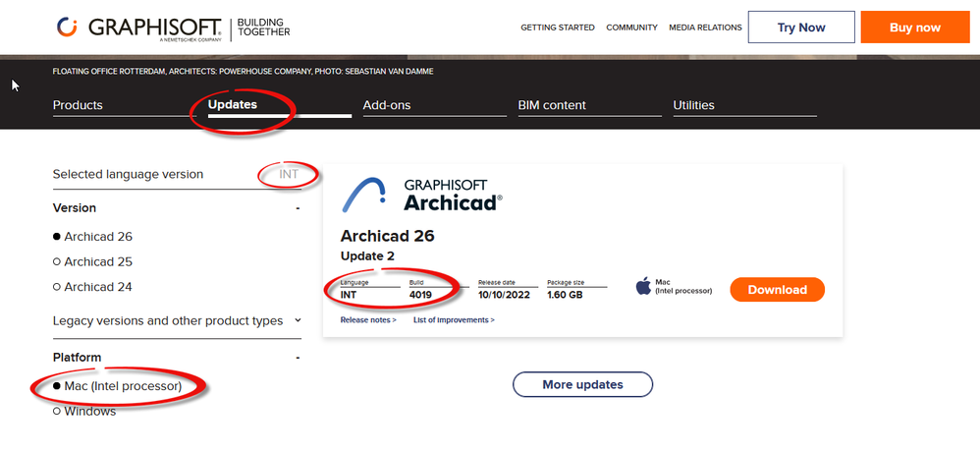The width and height of the screenshot is (980, 452).
Task: Open the INT language version selector
Action: tap(288, 175)
